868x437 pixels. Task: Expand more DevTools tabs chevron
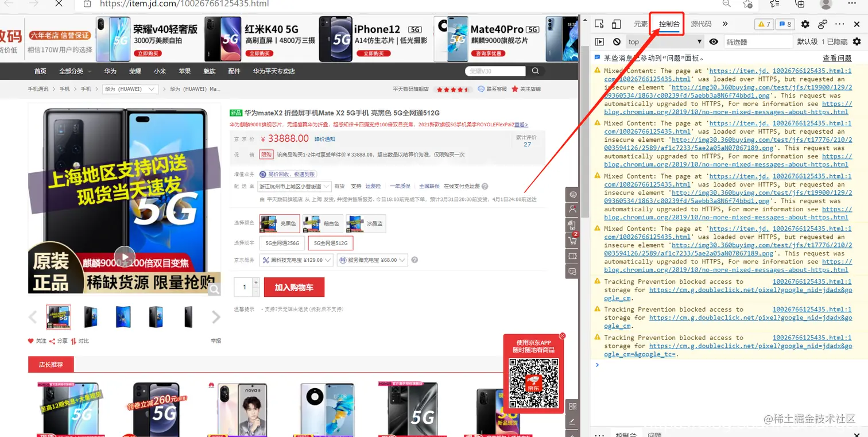[x=725, y=24]
